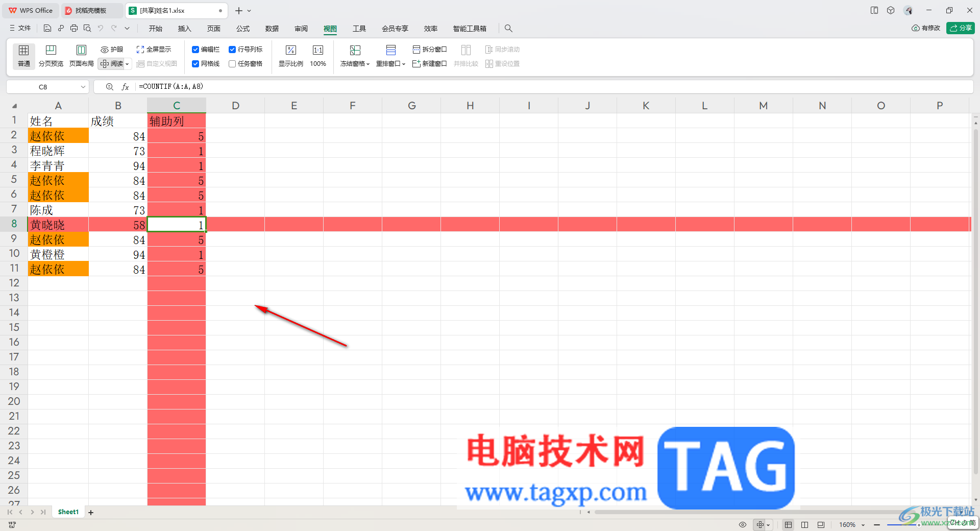Viewport: 980px width, 531px height.
Task: Click the insert function fx icon
Action: 125,87
